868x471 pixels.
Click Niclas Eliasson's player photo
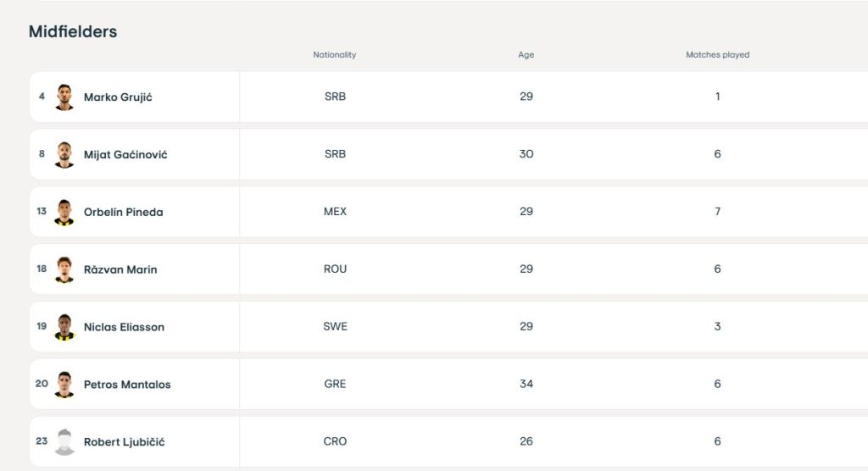pos(64,327)
